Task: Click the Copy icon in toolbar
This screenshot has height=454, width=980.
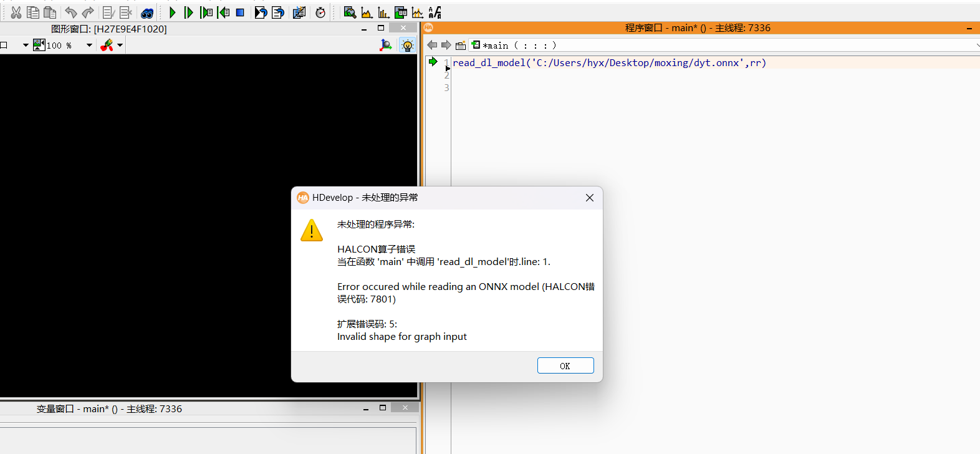Action: coord(33,12)
